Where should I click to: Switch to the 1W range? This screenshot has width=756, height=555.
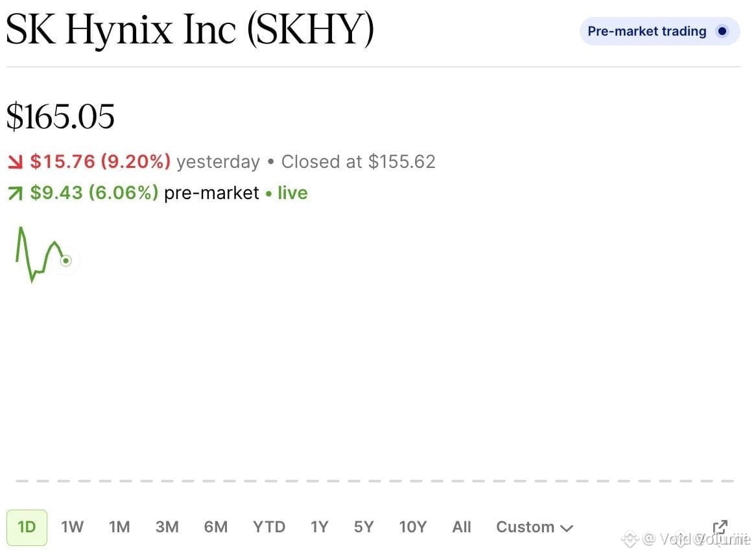(x=73, y=527)
